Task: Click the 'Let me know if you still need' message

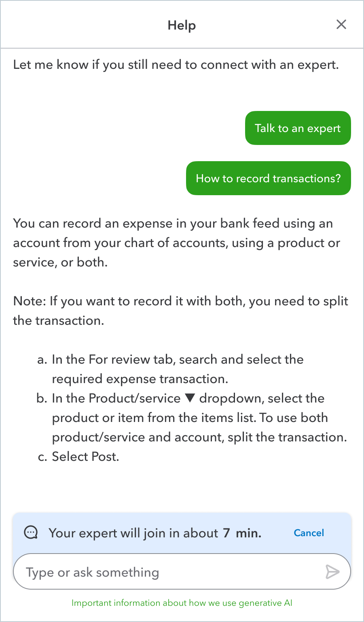Action: coord(176,65)
